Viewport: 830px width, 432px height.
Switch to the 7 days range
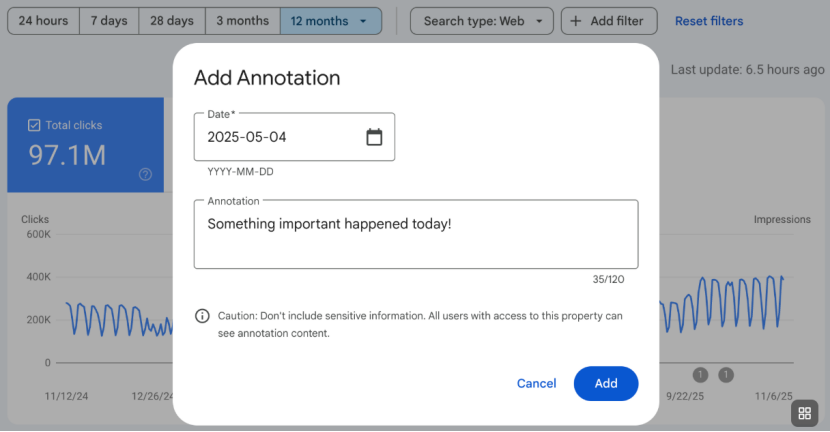[109, 21]
